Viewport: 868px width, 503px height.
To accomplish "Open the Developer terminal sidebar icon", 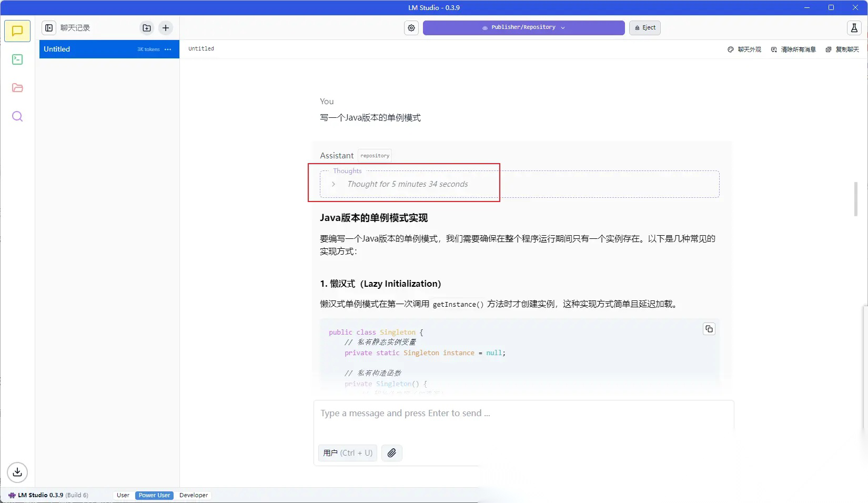I will coord(17,59).
